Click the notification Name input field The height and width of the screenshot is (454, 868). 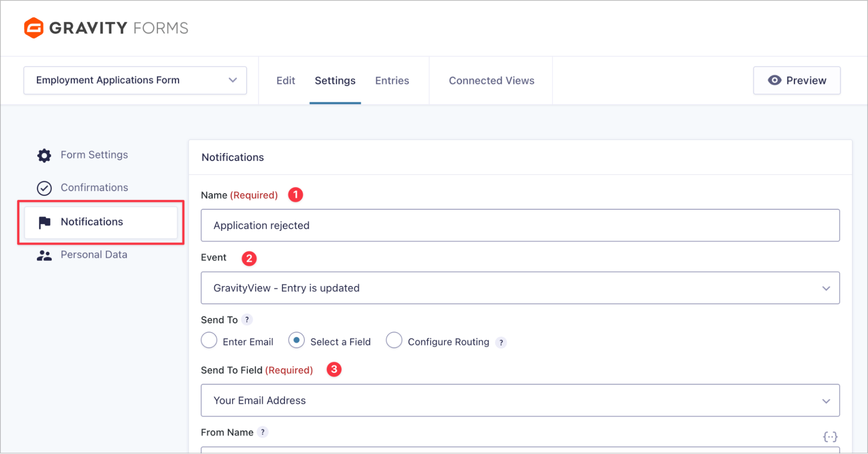coord(520,225)
